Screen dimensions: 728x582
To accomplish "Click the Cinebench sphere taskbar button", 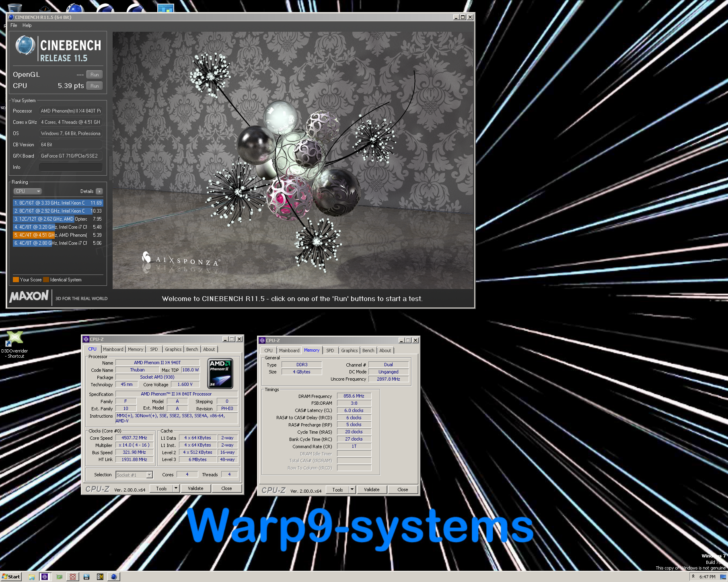I will (x=114, y=577).
